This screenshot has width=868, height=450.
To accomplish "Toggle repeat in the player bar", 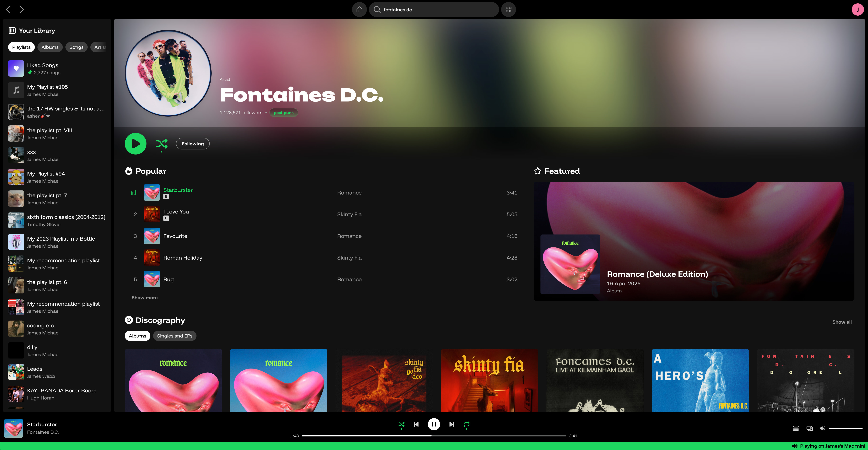I will (466, 424).
